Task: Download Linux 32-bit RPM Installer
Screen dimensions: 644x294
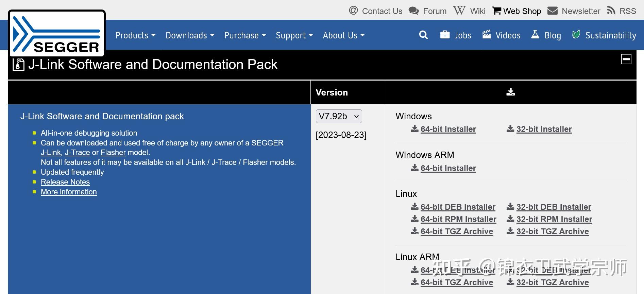Action: coord(554,219)
